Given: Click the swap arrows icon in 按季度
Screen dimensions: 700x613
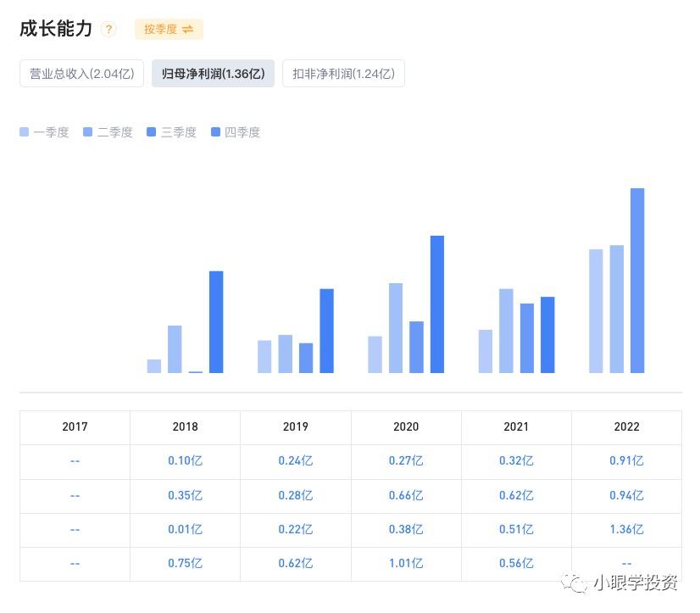Looking at the screenshot, I should coord(190,29).
